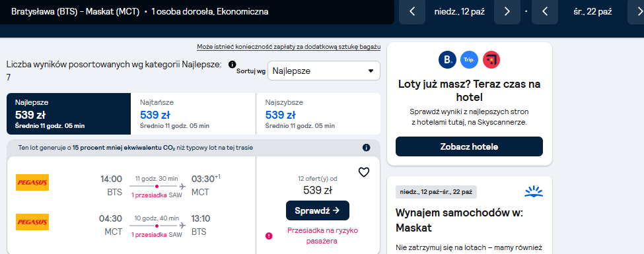Image resolution: width=644 pixels, height=254 pixels.
Task: Click the red hotel partner logo icon
Action: pos(491,59)
